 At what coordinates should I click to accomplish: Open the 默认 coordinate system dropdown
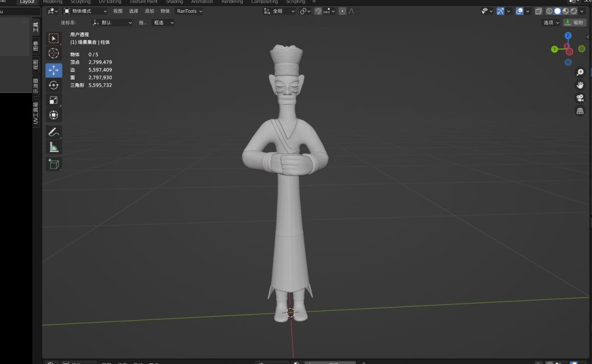pyautogui.click(x=112, y=22)
